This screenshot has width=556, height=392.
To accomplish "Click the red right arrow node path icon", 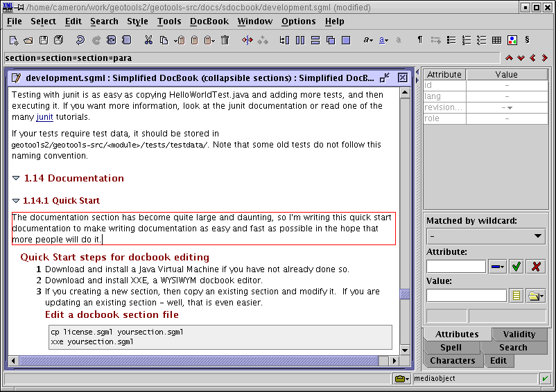I will (x=545, y=57).
